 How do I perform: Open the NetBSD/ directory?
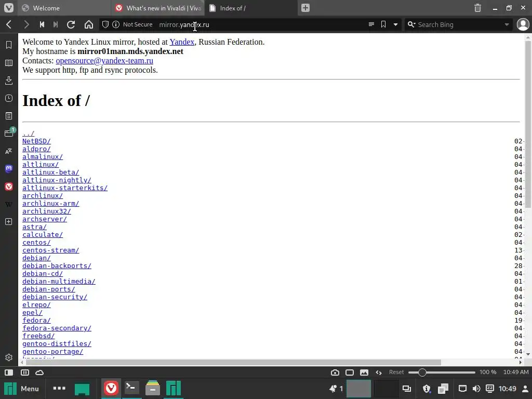[36, 141]
